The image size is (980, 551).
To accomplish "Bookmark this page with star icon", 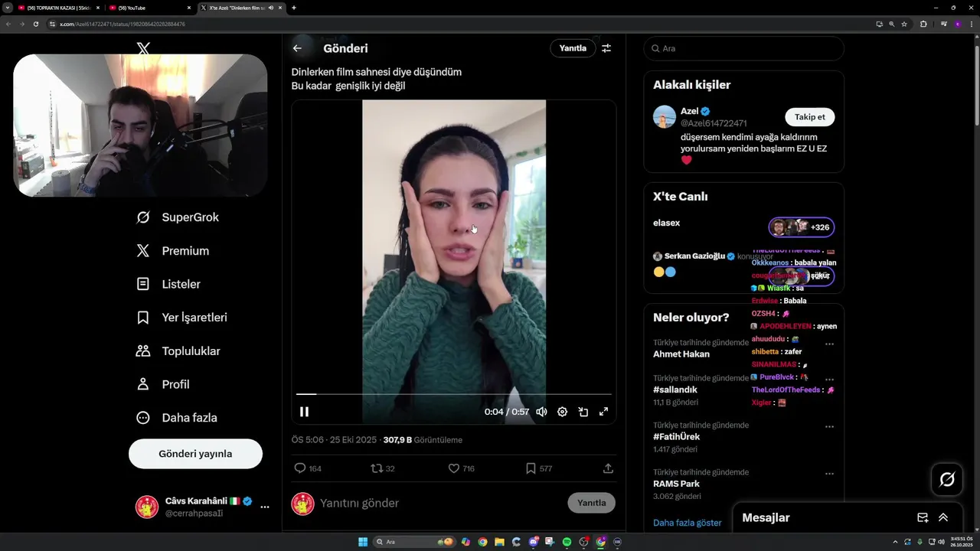I will pyautogui.click(x=904, y=24).
